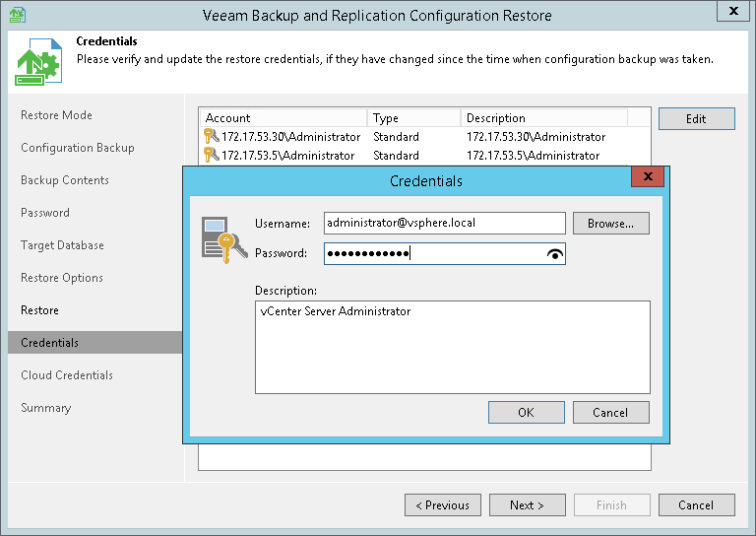Click into the Username field
756x536 pixels.
(x=444, y=224)
